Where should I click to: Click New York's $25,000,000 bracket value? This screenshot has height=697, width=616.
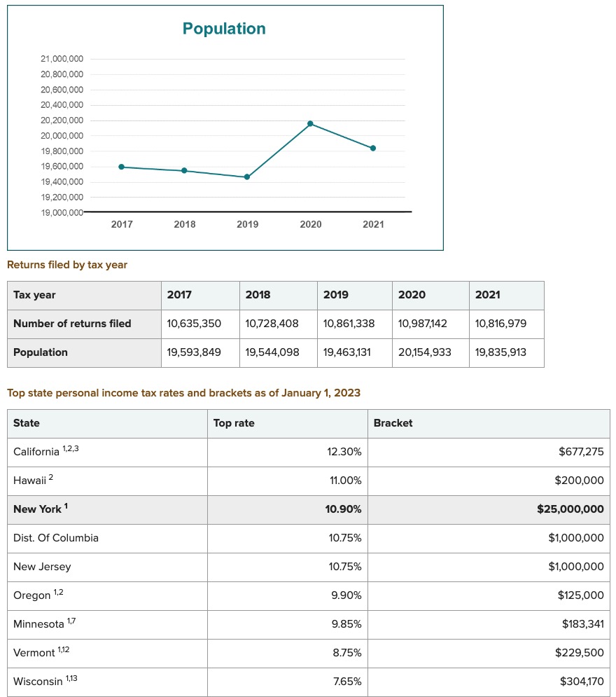[x=570, y=509]
